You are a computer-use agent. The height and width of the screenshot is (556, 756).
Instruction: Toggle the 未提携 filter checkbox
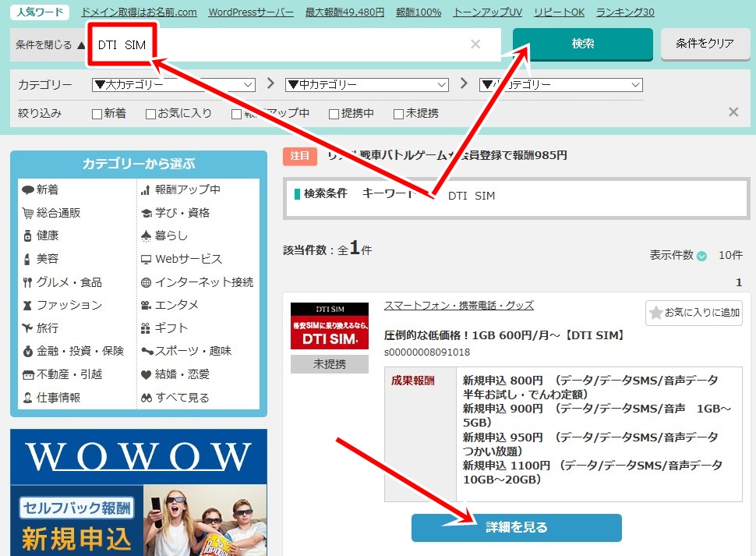(x=398, y=114)
